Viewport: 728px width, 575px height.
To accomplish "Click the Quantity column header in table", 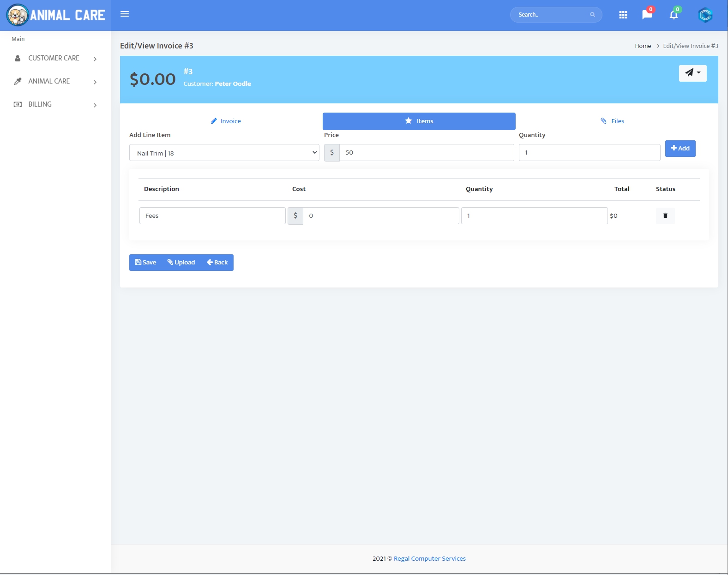I will click(479, 189).
